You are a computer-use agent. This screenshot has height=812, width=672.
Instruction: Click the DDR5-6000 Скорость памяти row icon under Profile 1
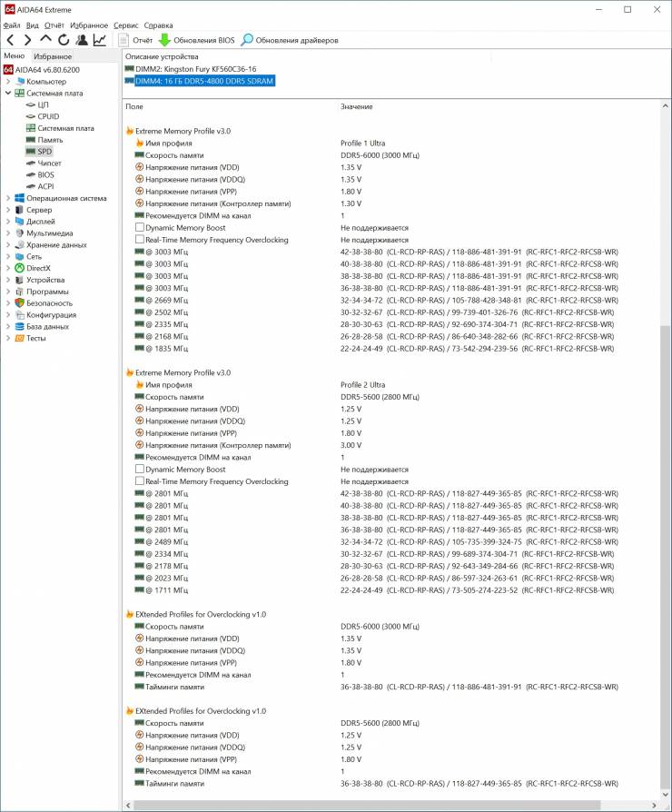(x=139, y=154)
